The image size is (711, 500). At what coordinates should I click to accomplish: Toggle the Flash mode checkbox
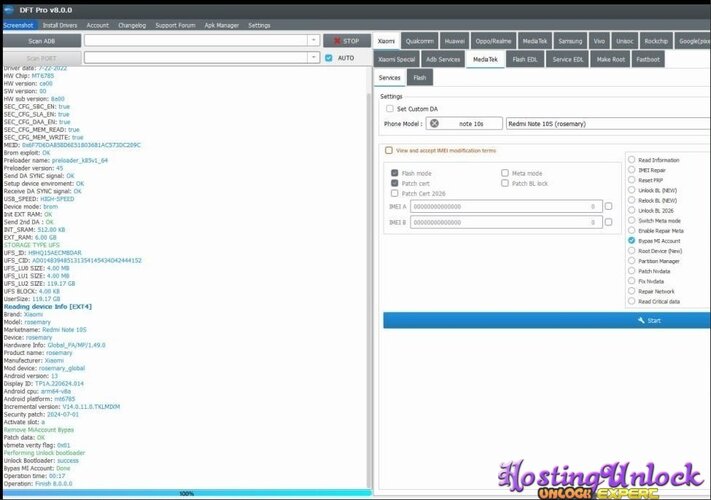pos(394,173)
